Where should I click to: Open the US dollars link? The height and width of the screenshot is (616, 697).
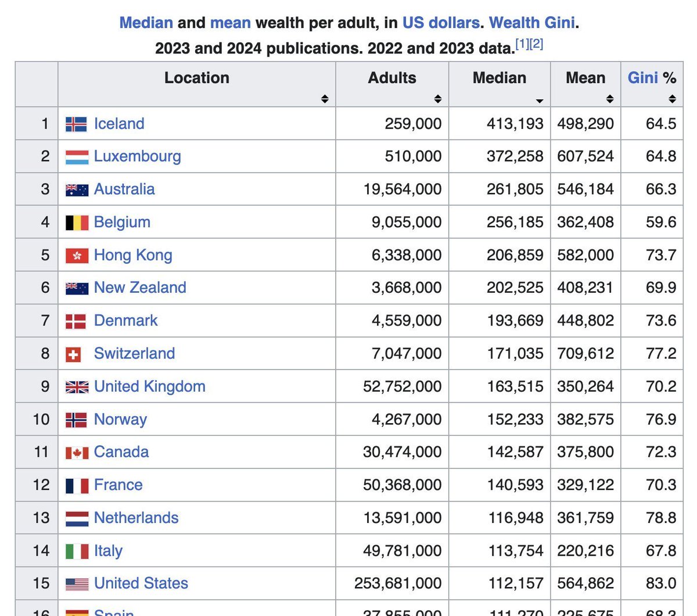click(x=441, y=23)
